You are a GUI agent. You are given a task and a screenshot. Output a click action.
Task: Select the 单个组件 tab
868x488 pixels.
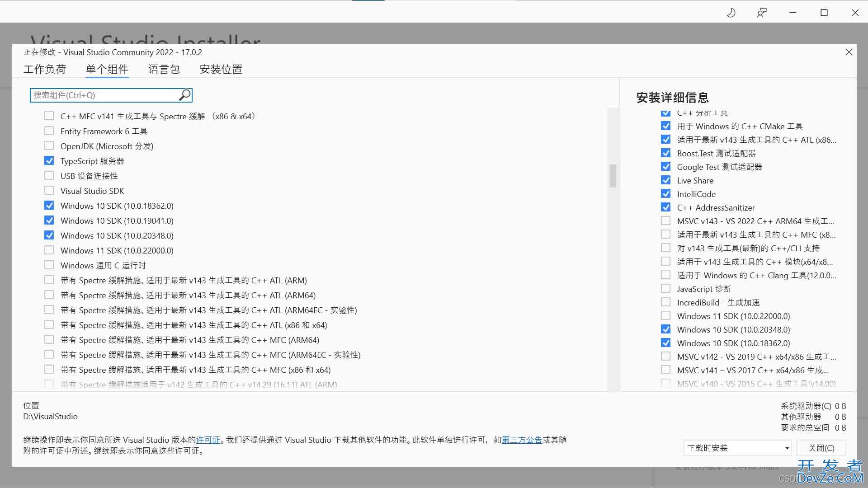107,69
